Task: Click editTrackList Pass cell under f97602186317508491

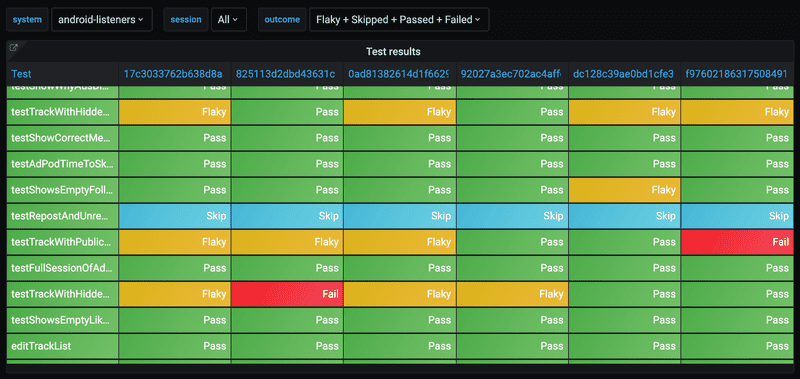Action: click(x=738, y=346)
